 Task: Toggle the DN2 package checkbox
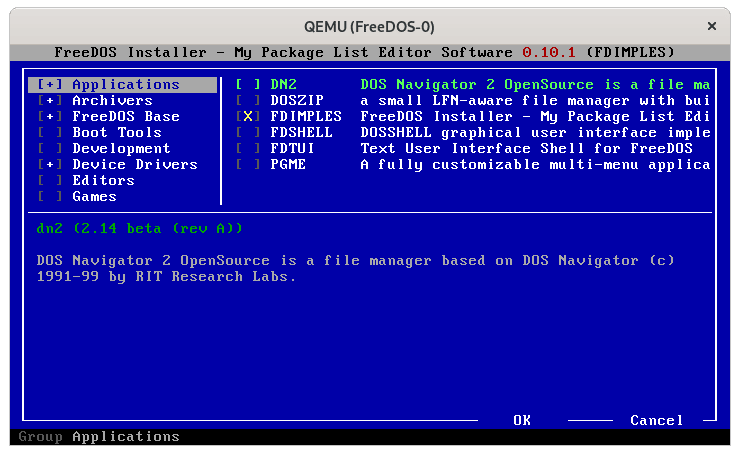pos(247,85)
